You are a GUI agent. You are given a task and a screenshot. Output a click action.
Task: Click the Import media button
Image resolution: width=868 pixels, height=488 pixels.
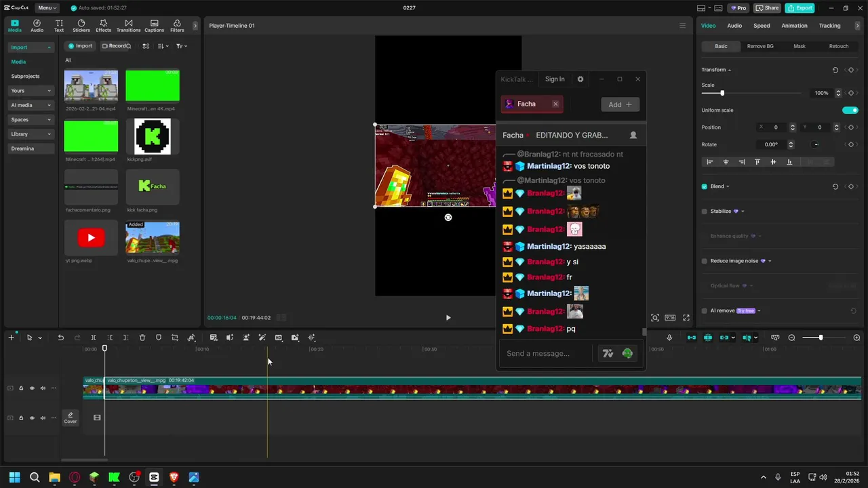[80, 46]
